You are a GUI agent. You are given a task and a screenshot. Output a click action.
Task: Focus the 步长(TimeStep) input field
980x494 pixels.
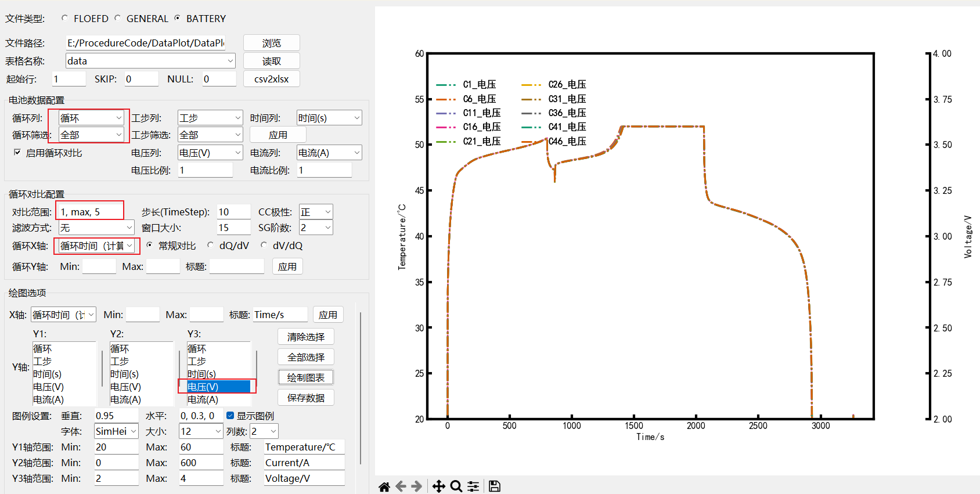tap(233, 212)
